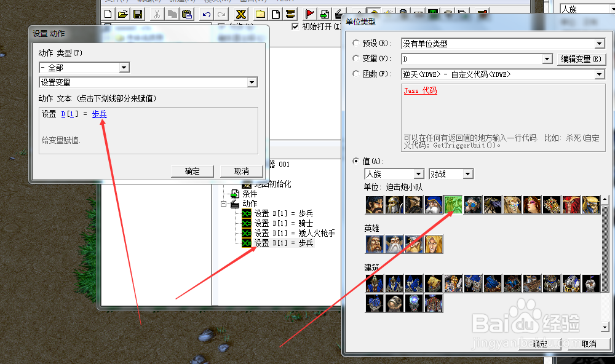Click the underlined D variable link

tap(63, 114)
